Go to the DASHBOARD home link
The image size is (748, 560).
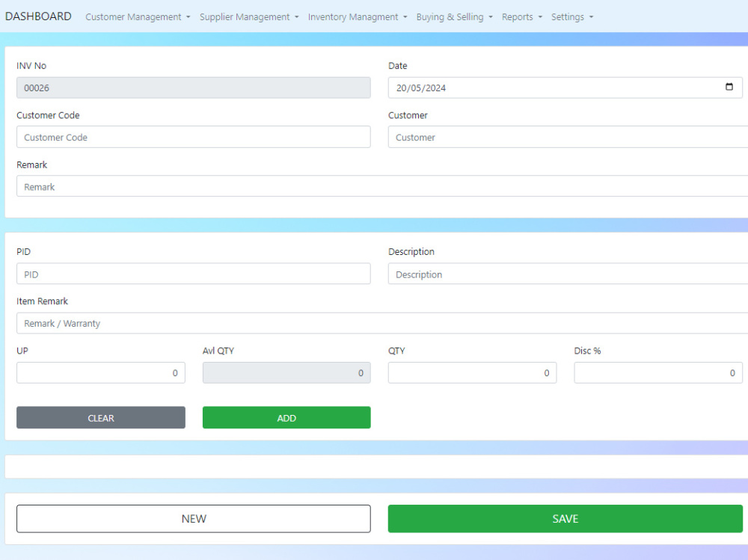pyautogui.click(x=38, y=16)
